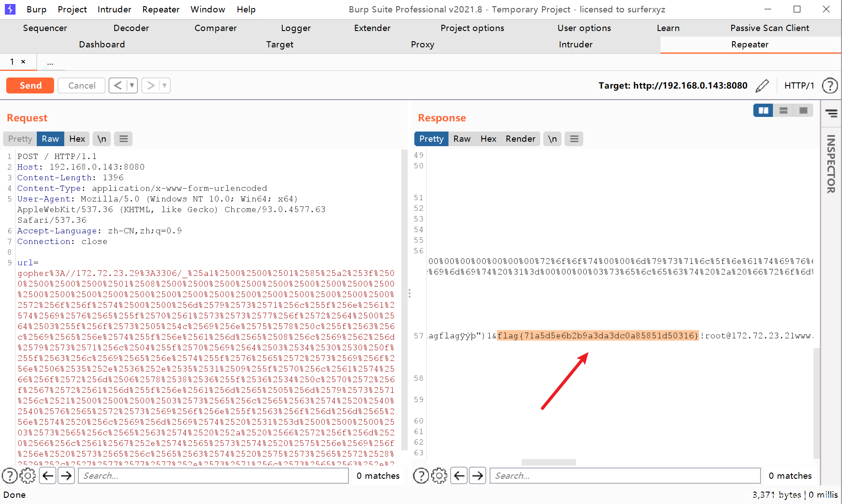Open response search settings gear
Image resolution: width=842 pixels, height=504 pixels.
(x=439, y=476)
